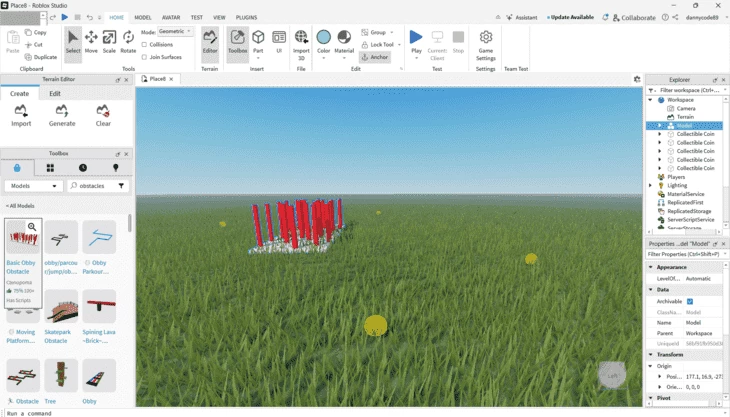
Task: Select the Basic Obby Obstacle thumbnail
Action: coord(23,237)
